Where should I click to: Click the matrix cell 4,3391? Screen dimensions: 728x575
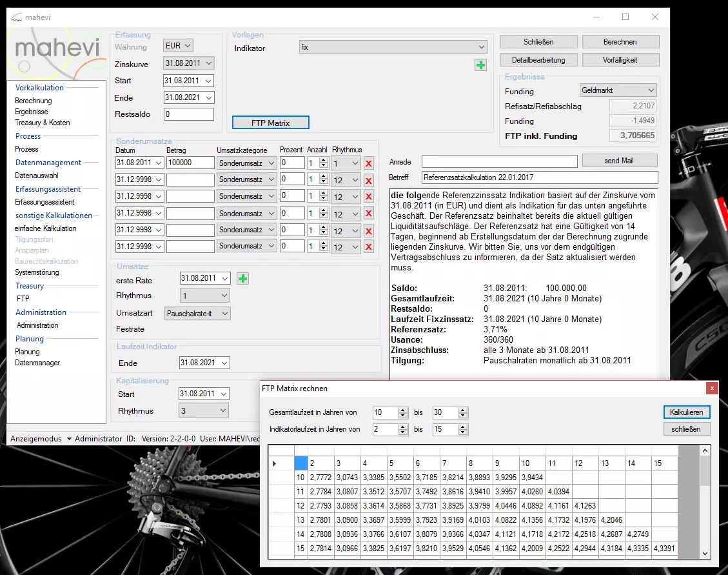664,549
